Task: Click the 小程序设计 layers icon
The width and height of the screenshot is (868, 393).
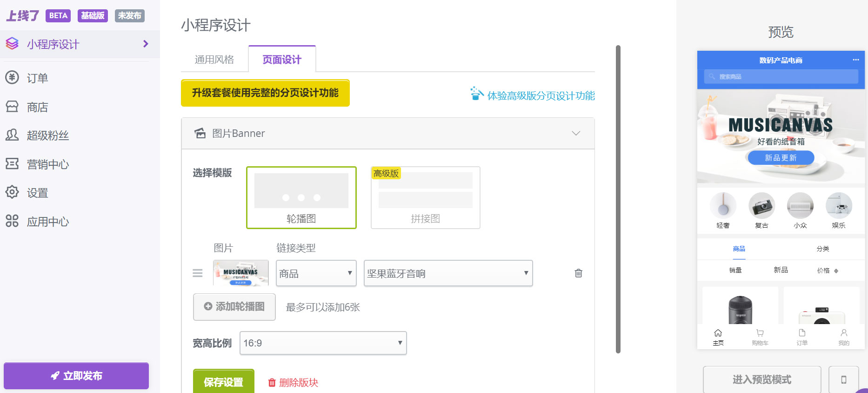Action: click(x=12, y=44)
